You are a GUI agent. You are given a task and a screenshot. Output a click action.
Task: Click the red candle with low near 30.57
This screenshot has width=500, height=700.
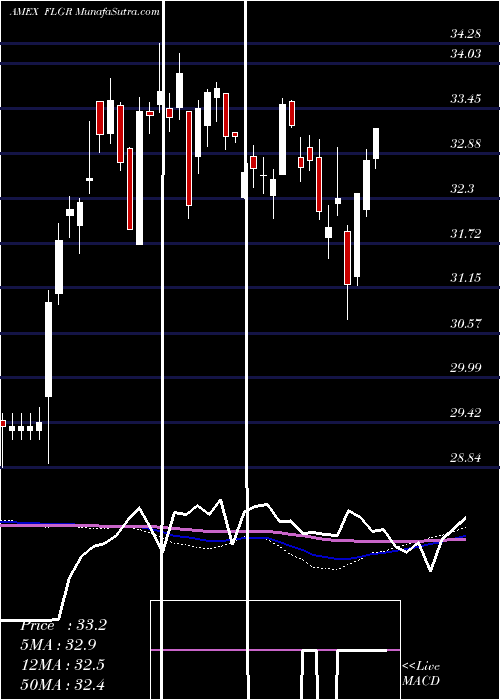[347, 258]
